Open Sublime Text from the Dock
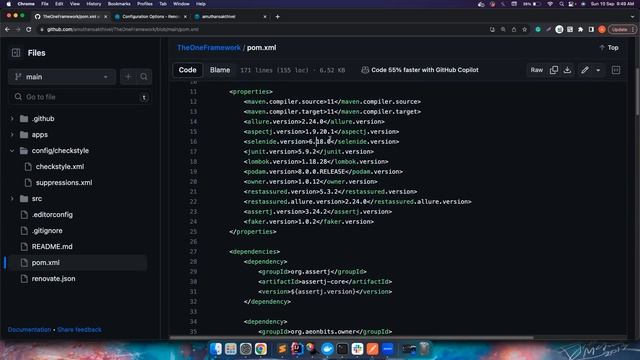 click(x=282, y=349)
